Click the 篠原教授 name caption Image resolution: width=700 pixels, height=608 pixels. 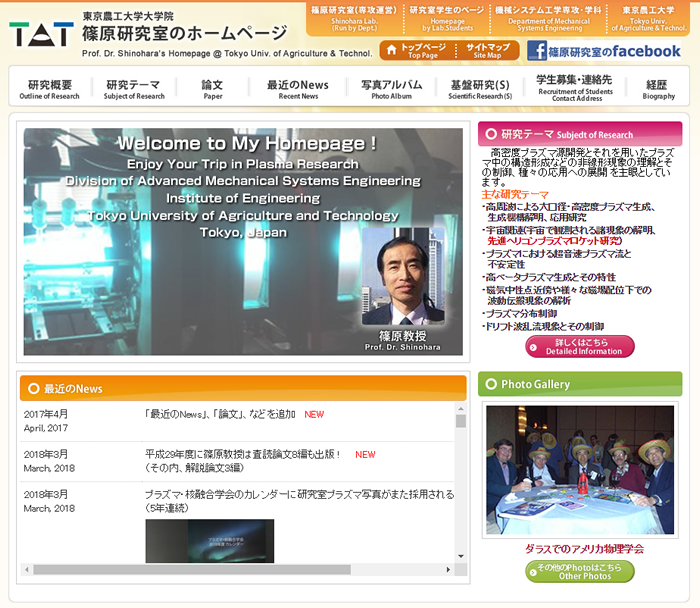[403, 336]
